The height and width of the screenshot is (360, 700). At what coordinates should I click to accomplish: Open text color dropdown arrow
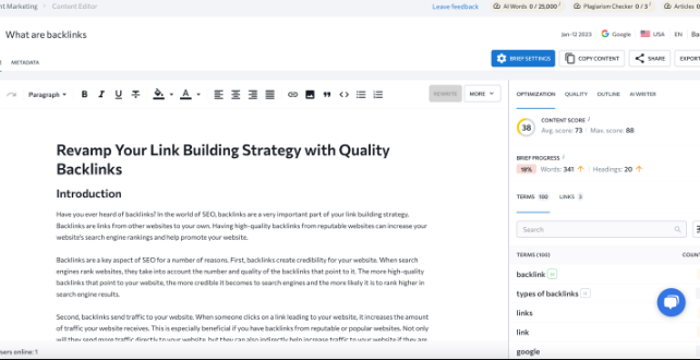pos(198,94)
